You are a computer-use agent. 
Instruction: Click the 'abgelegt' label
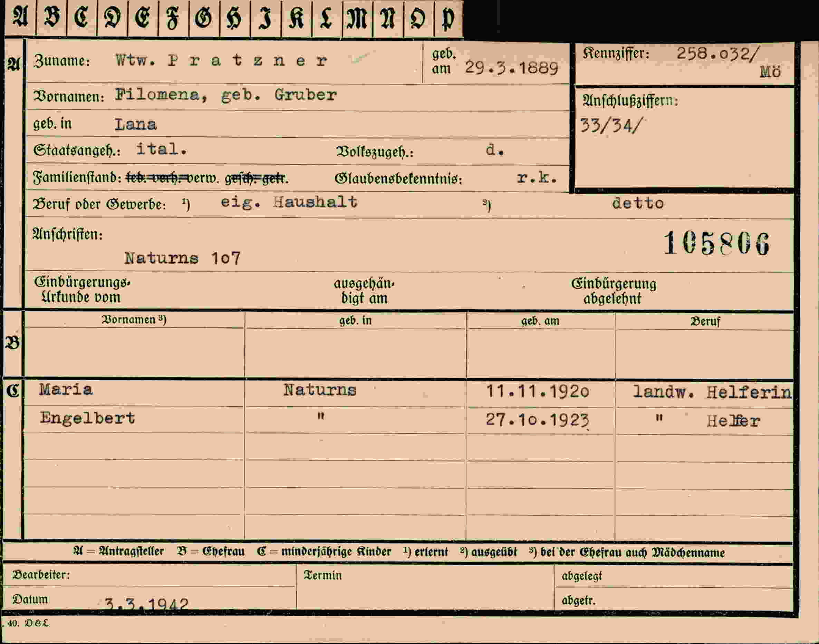click(582, 576)
